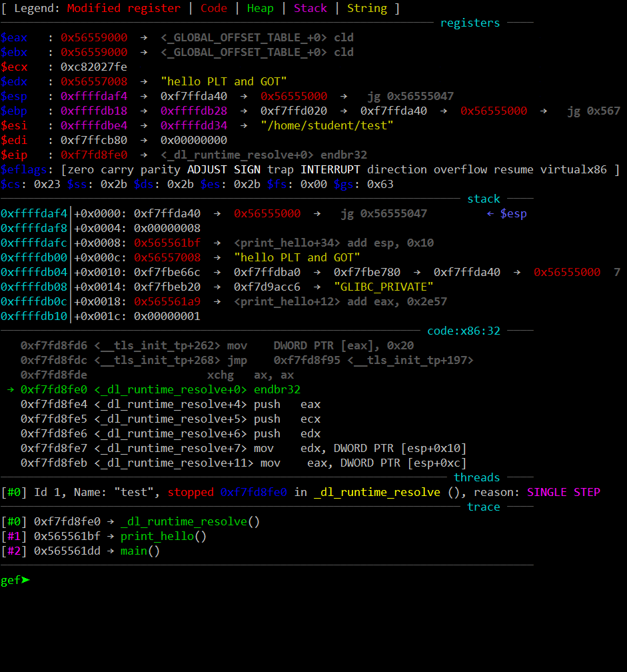The image size is (627, 672).
Task: Click stack address 0xffffdafc
Action: (x=34, y=243)
